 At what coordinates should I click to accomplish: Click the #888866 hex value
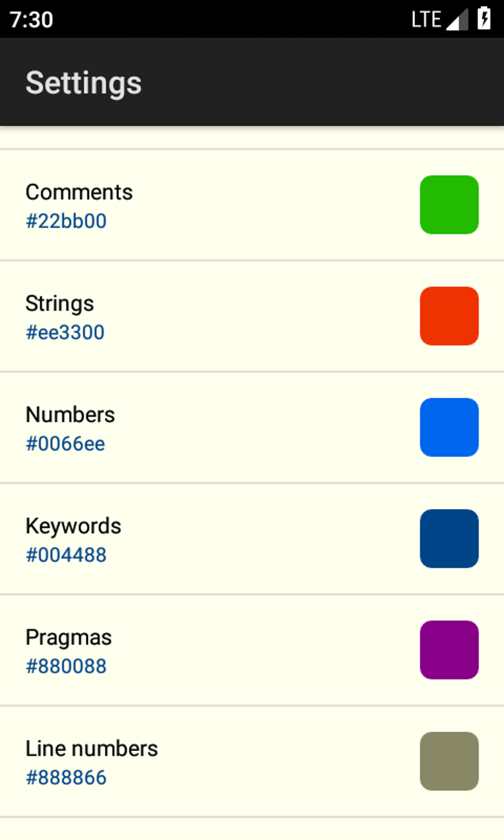click(x=66, y=778)
